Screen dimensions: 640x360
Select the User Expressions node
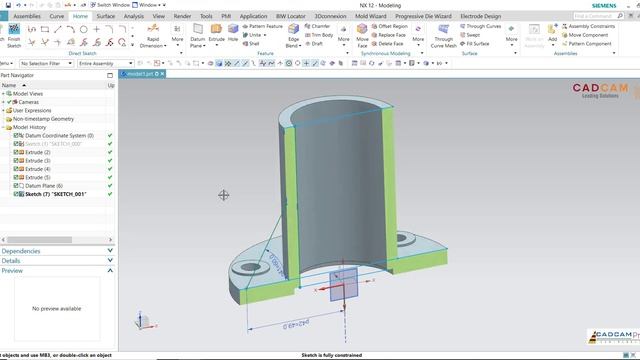tap(32, 111)
